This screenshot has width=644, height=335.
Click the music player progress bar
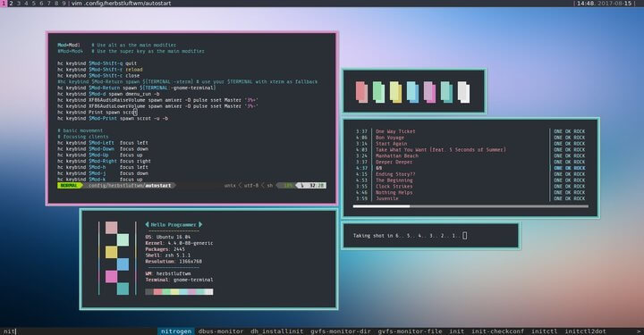pyautogui.click(x=470, y=206)
